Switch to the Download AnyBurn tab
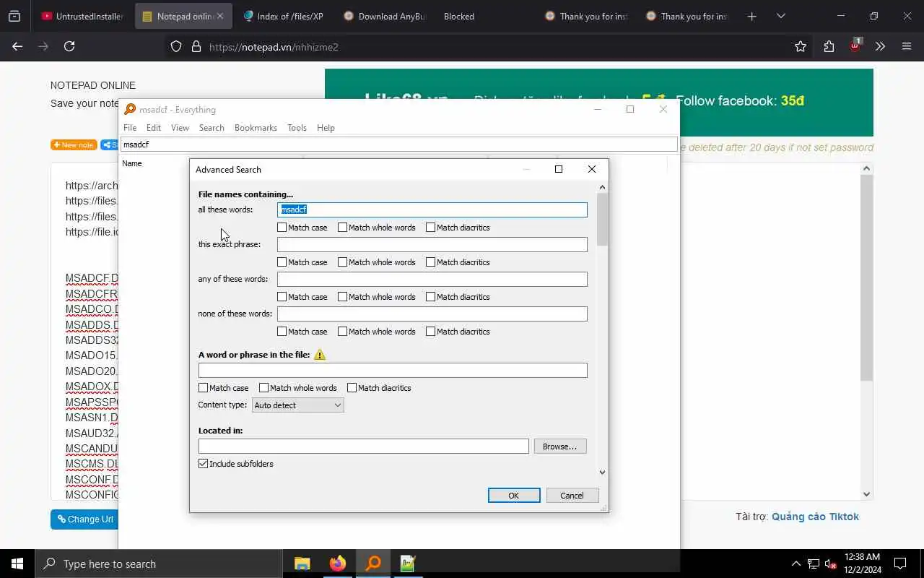The height and width of the screenshot is (578, 924). click(x=384, y=16)
